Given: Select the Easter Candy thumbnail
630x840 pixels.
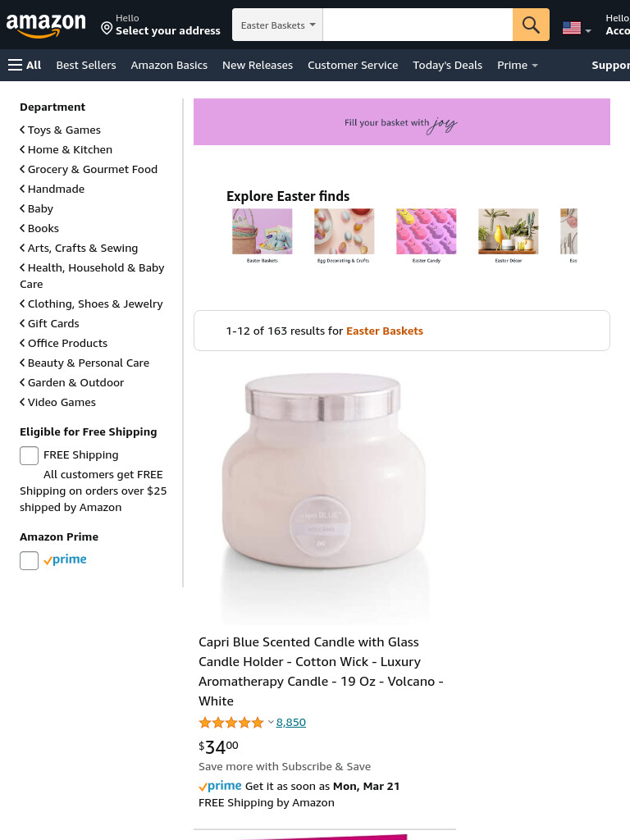Looking at the screenshot, I should [426, 235].
